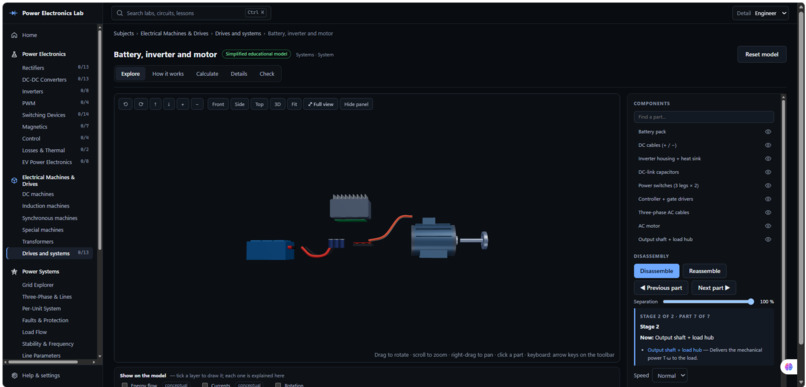Switch to 3D view
The image size is (806, 387).
click(x=278, y=104)
